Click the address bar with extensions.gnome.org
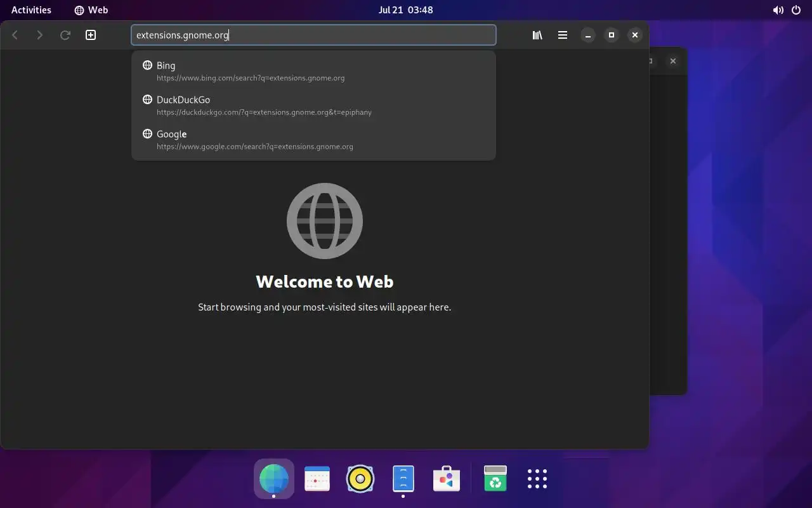 tap(313, 35)
